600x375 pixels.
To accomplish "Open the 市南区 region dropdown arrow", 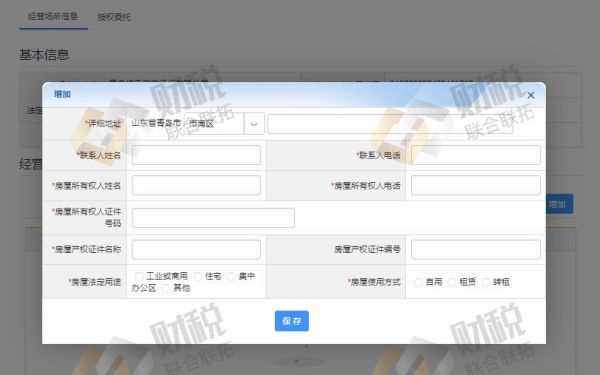I will pyautogui.click(x=254, y=124).
